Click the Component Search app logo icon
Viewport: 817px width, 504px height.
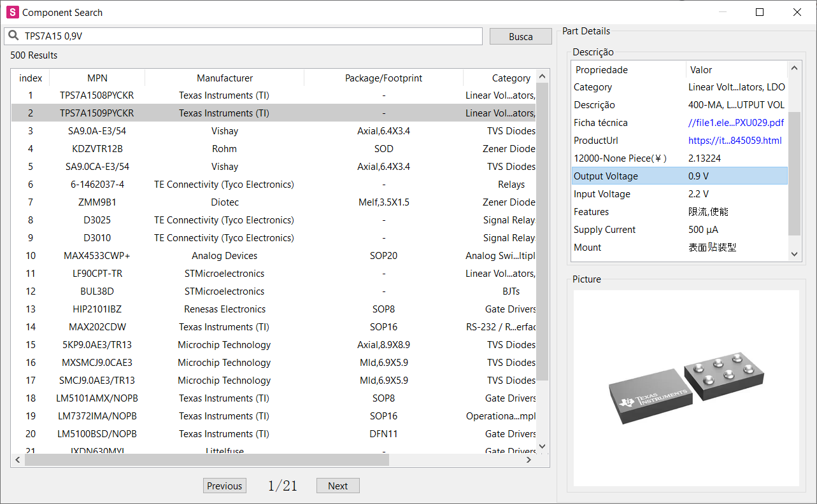12,12
